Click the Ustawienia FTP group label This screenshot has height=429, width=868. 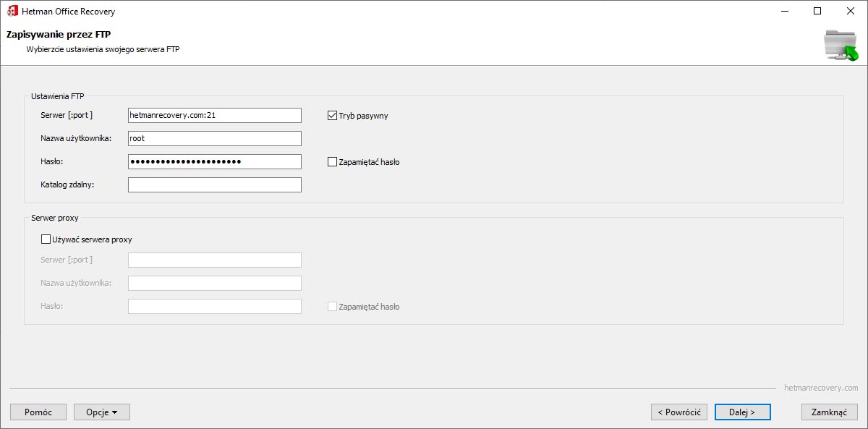tap(58, 95)
